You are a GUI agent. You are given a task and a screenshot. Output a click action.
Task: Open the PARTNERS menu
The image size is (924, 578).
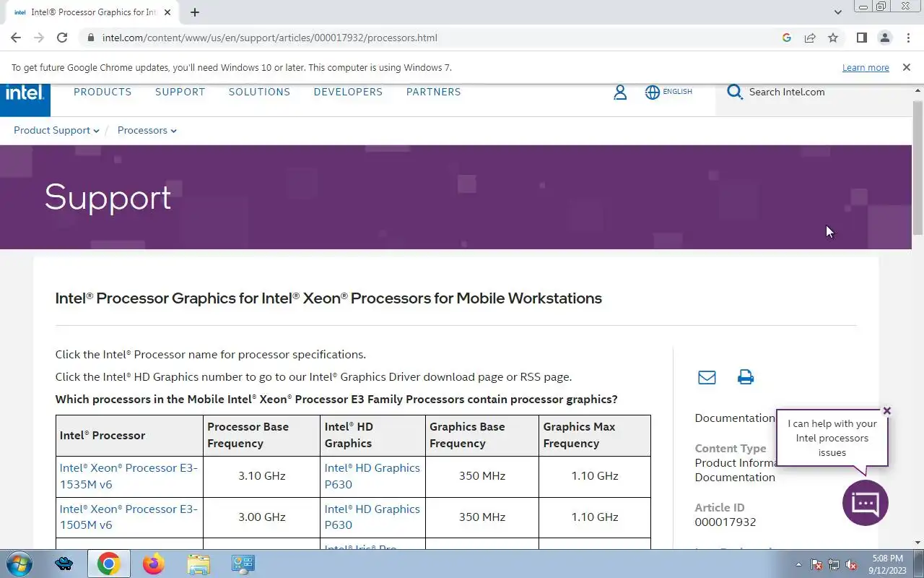pos(433,92)
